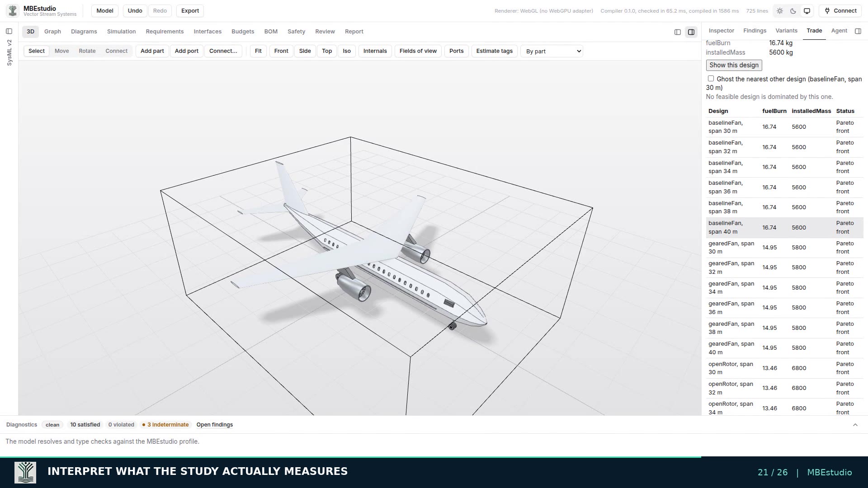Open the Requirements tab
Viewport: 868px width, 488px height.
pos(165,32)
